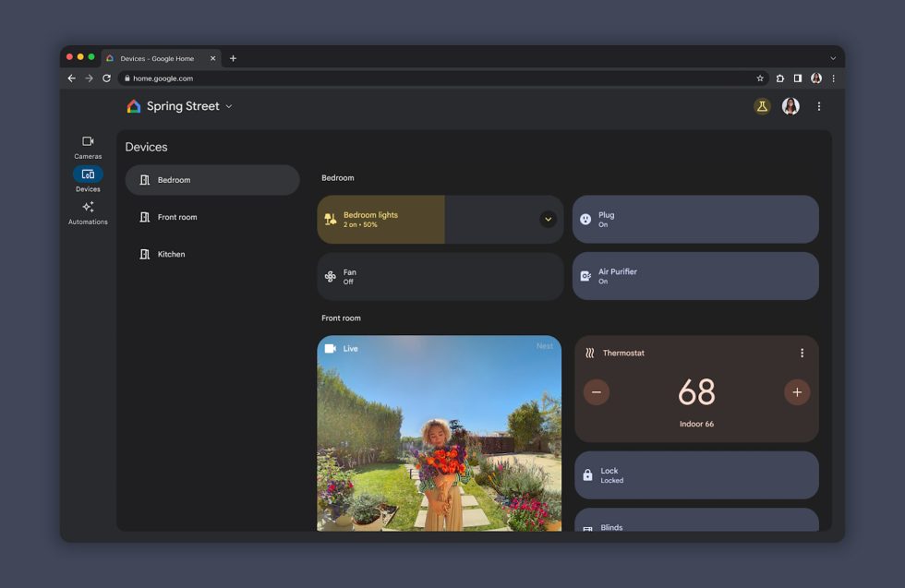The image size is (905, 588).
Task: Click the fan icon on the Fan tile
Action: pos(331,275)
